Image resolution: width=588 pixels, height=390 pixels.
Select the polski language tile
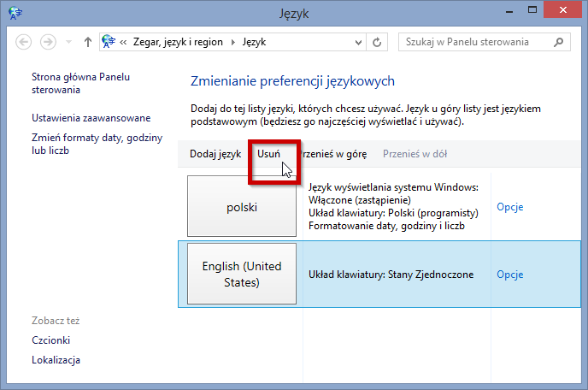point(242,206)
